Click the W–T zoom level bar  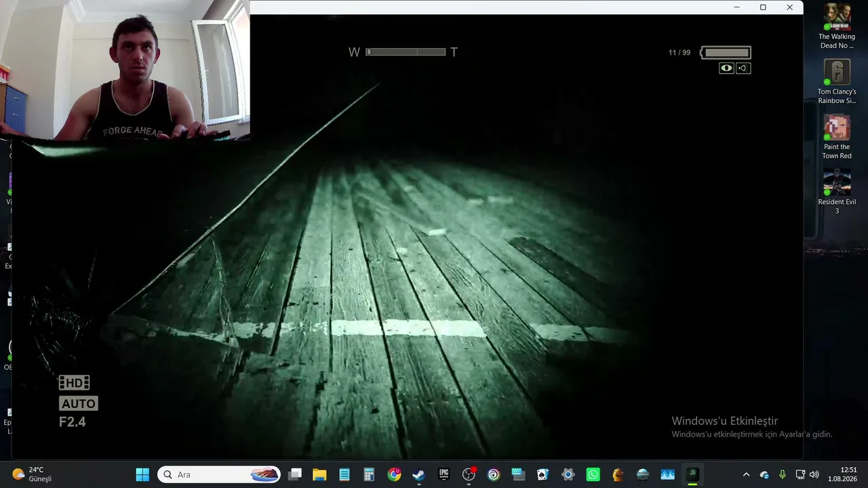click(x=406, y=52)
